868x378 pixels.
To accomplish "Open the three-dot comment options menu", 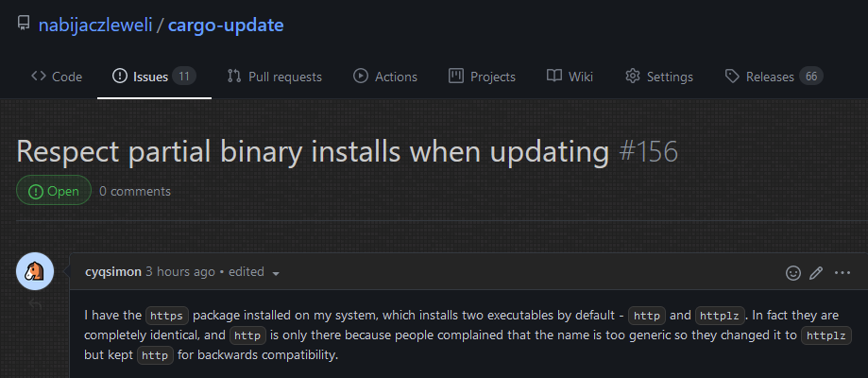I will pos(842,272).
